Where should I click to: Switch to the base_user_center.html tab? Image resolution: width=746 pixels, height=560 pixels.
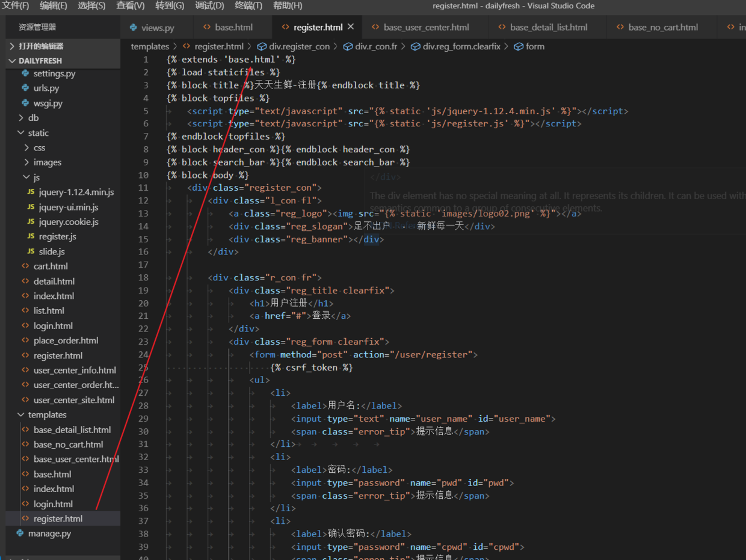pyautogui.click(x=426, y=27)
